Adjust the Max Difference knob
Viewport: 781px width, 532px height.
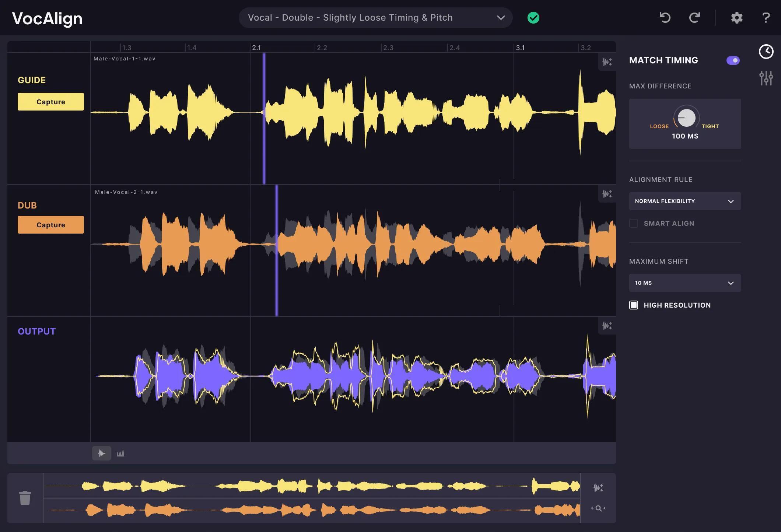point(685,118)
